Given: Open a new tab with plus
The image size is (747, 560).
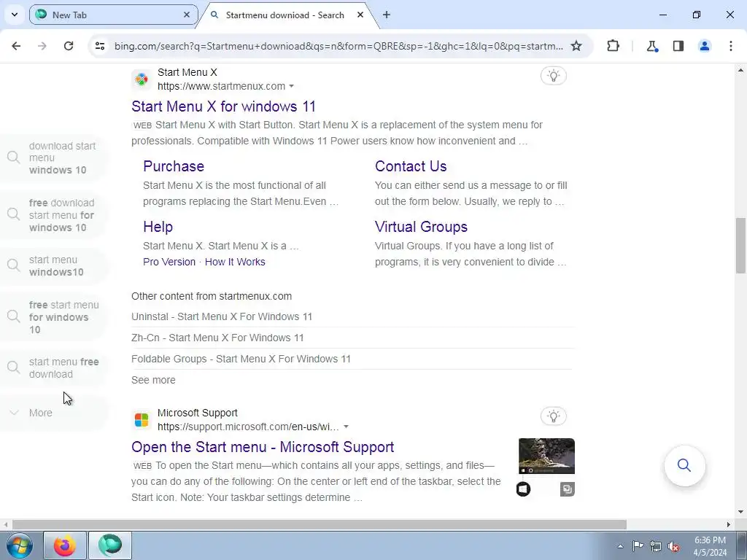Looking at the screenshot, I should point(387,15).
